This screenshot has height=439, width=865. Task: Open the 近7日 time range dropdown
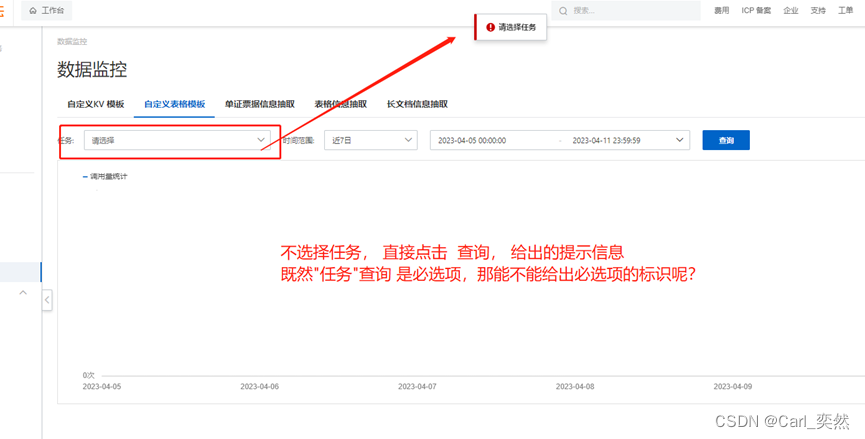click(x=370, y=140)
